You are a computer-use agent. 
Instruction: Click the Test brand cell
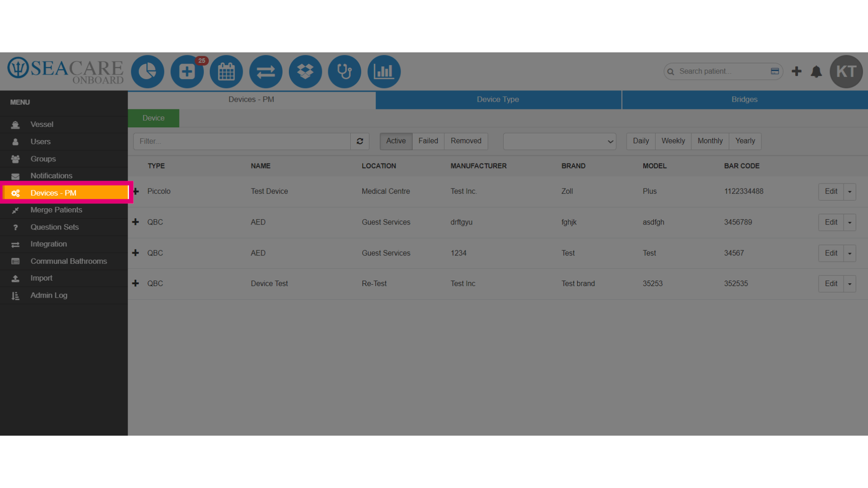click(x=578, y=283)
